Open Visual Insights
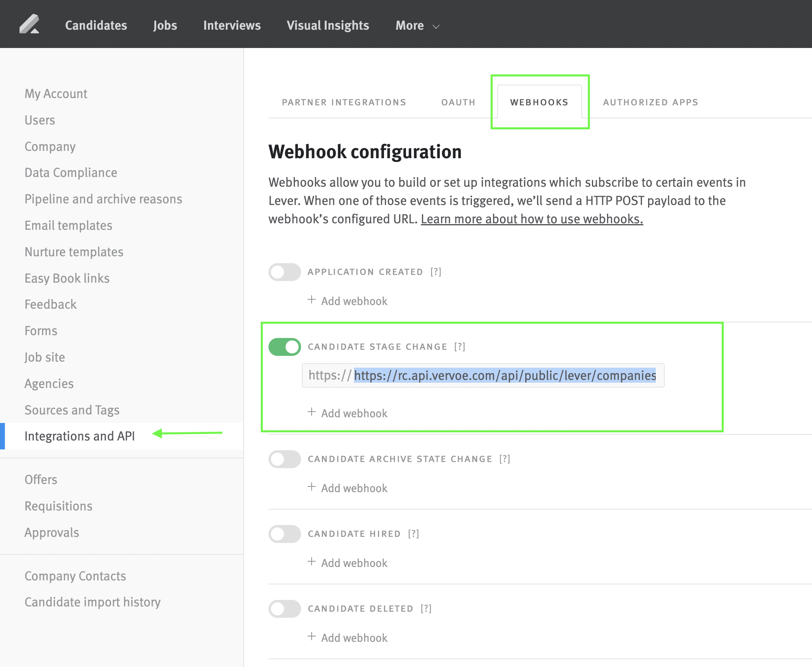 (328, 25)
